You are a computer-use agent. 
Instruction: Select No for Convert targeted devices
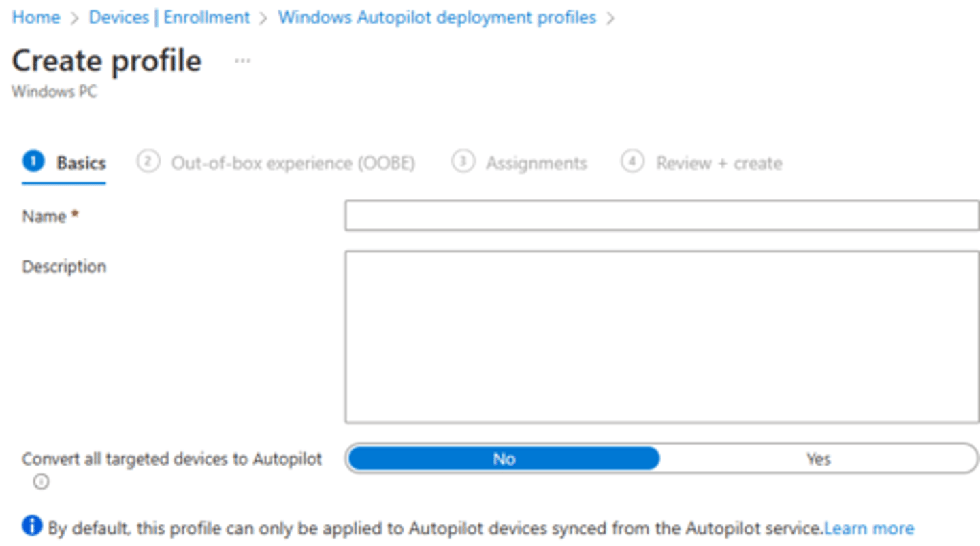click(x=504, y=459)
